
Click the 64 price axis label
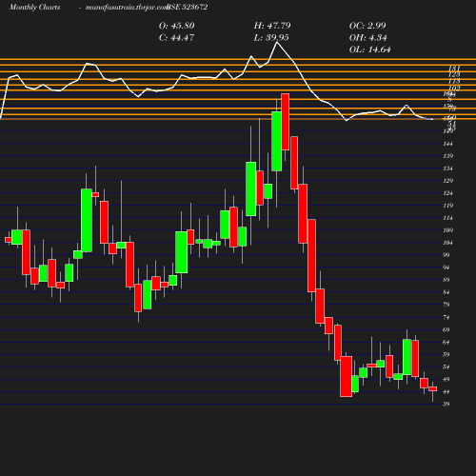(446, 342)
